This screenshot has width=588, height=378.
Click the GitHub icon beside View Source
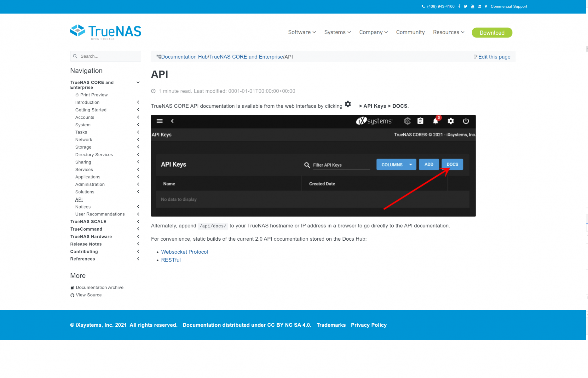coord(72,295)
